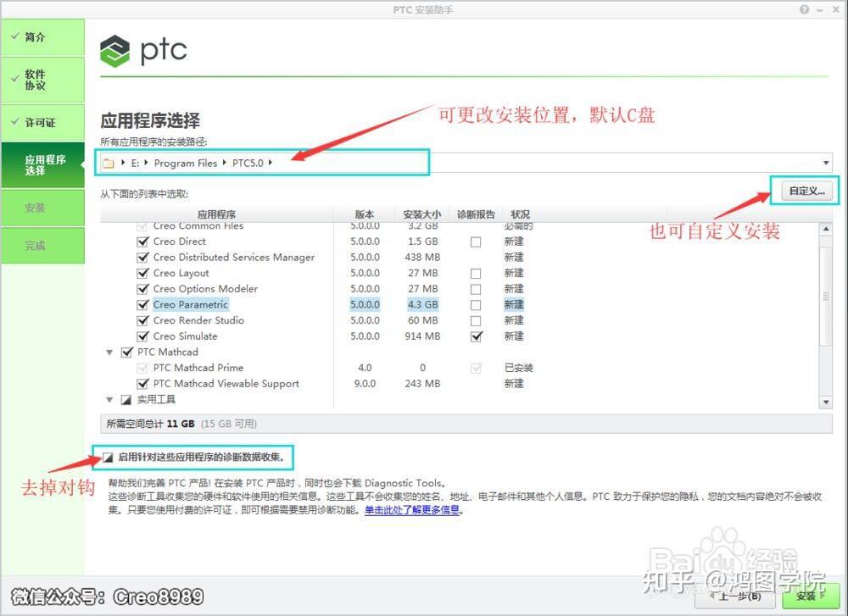This screenshot has height=616, width=848.
Task: Open help question mark icon in title bar
Action: click(x=804, y=9)
